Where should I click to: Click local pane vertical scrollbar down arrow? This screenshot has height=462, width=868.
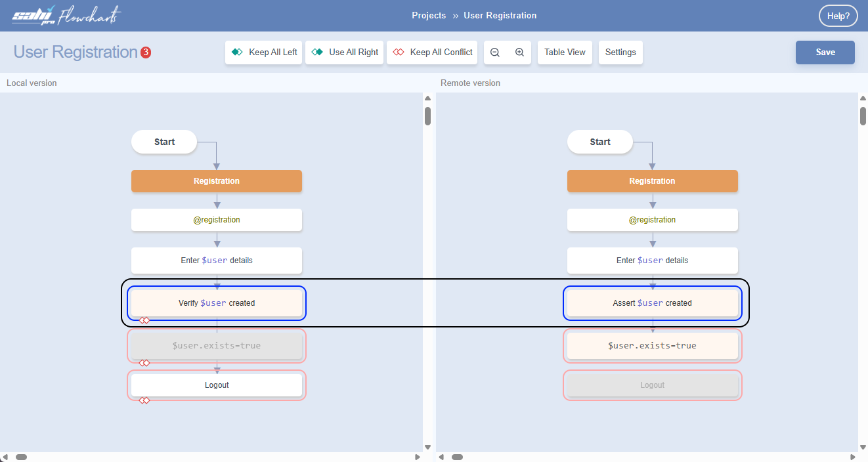tap(427, 447)
